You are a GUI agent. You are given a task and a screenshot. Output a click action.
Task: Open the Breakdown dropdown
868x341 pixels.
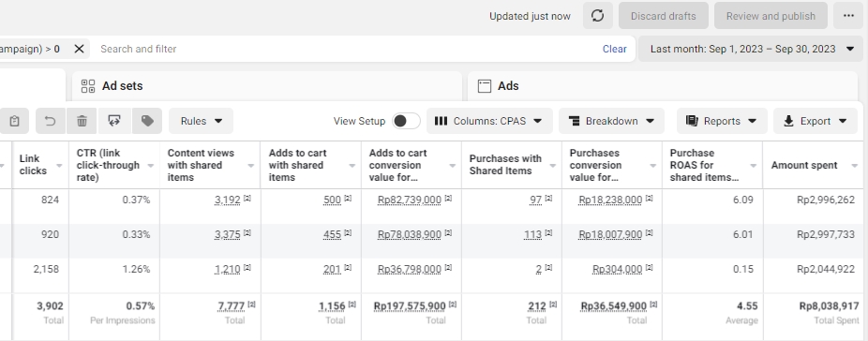[612, 121]
